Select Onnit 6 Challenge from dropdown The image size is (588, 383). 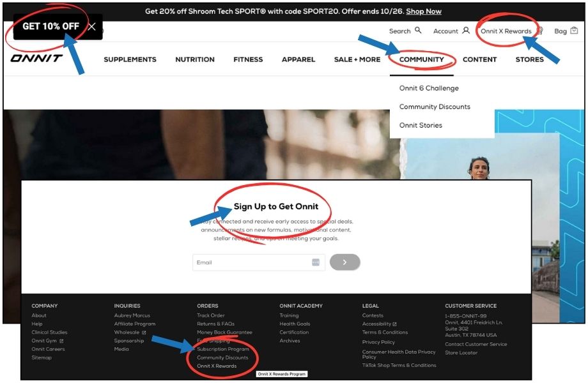click(x=428, y=88)
